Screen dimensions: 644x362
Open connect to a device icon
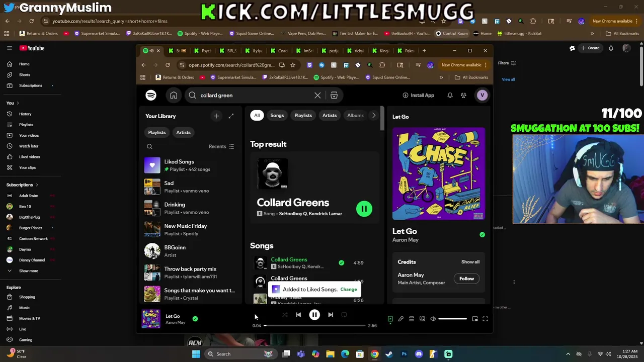click(422, 319)
